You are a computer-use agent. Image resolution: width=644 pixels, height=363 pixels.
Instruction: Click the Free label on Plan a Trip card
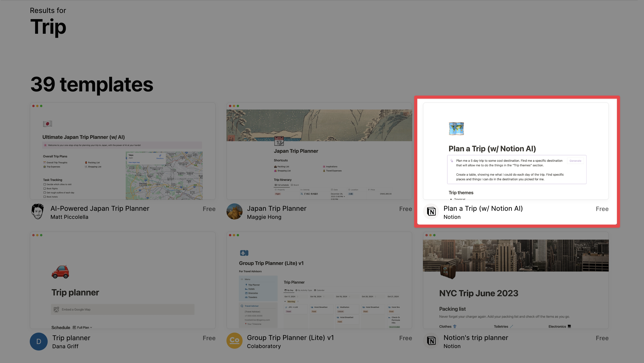coord(602,209)
